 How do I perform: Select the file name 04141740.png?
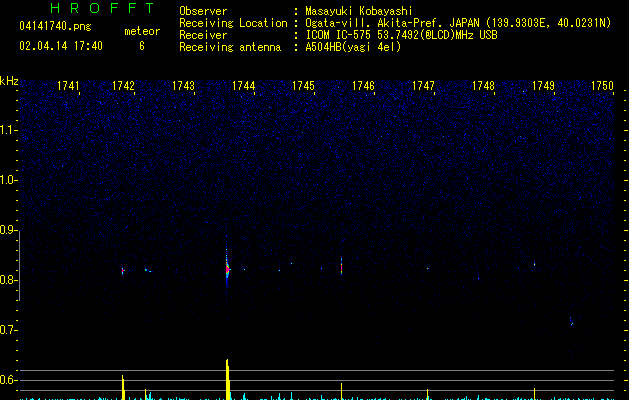coord(55,26)
